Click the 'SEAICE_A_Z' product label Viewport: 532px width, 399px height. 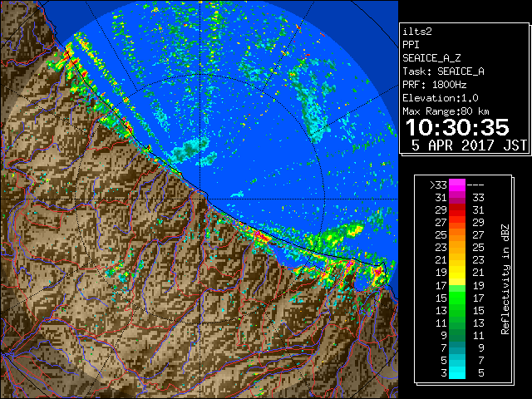pyautogui.click(x=431, y=58)
